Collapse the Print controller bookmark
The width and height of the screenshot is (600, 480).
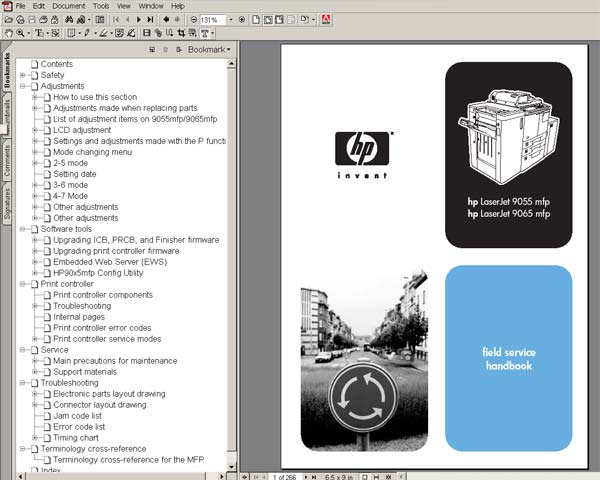pos(23,284)
